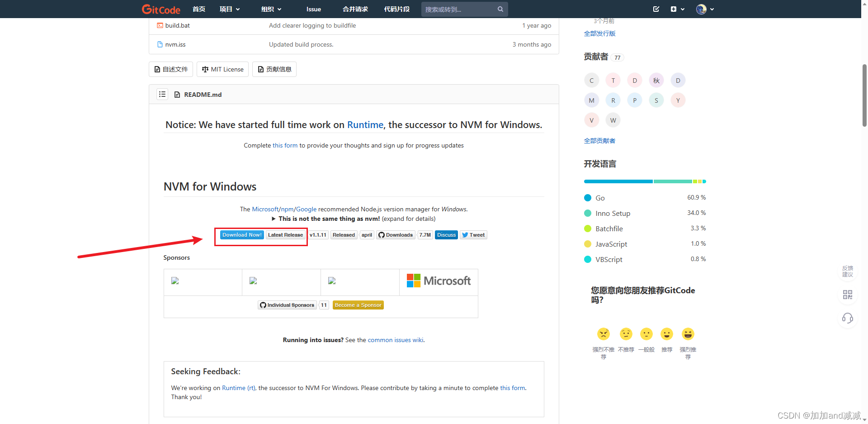Viewport: 868px width, 424px height.
Task: Click the Released badge
Action: (344, 235)
